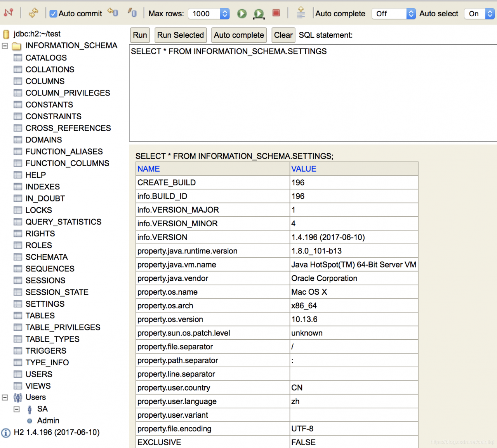Select the CONSTANTS table in tree

[49, 105]
